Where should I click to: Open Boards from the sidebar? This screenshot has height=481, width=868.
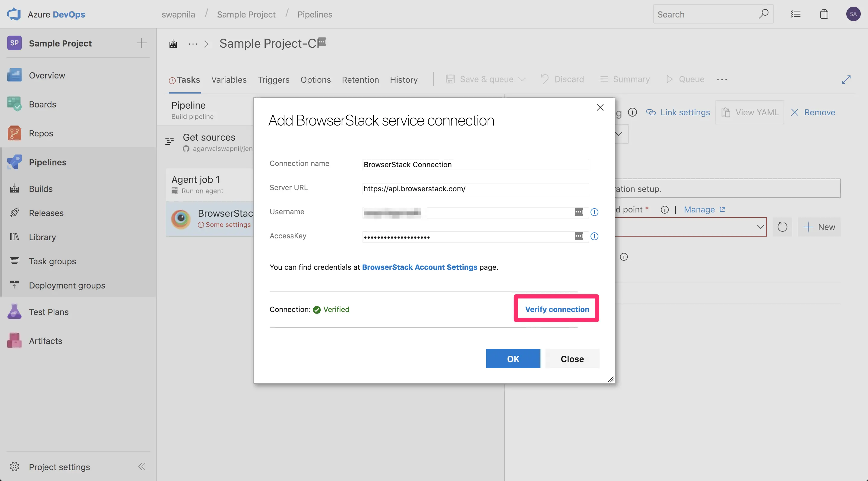click(42, 104)
